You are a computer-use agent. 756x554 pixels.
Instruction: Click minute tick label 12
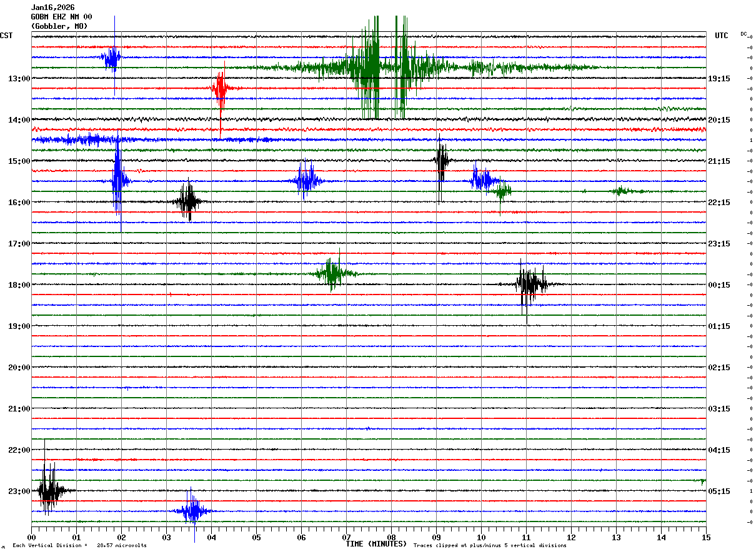571,537
